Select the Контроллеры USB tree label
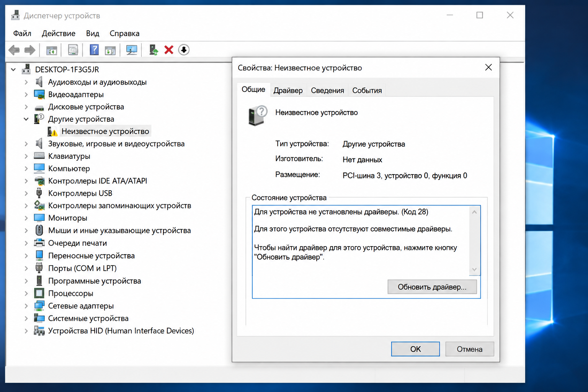Screen dimensions: 588x392 (80, 193)
